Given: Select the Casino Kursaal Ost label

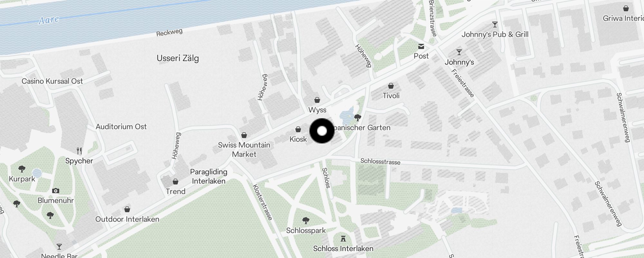Looking at the screenshot, I should point(52,81).
